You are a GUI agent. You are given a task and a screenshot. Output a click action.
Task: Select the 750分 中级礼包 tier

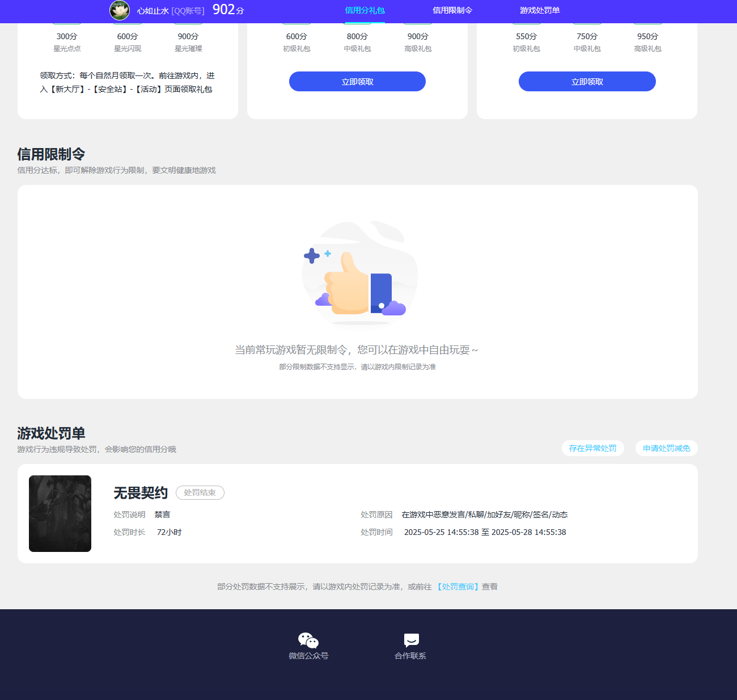pos(587,41)
